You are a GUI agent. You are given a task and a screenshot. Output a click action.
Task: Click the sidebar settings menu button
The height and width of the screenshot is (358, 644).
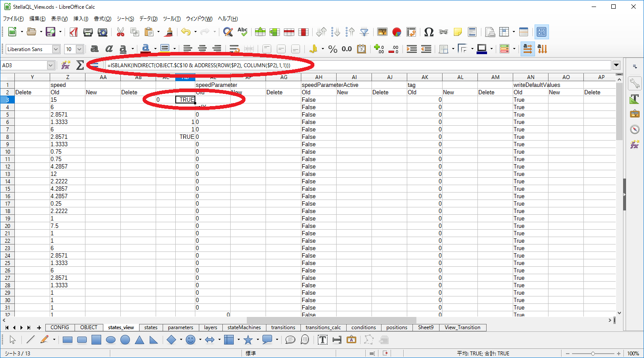click(635, 66)
